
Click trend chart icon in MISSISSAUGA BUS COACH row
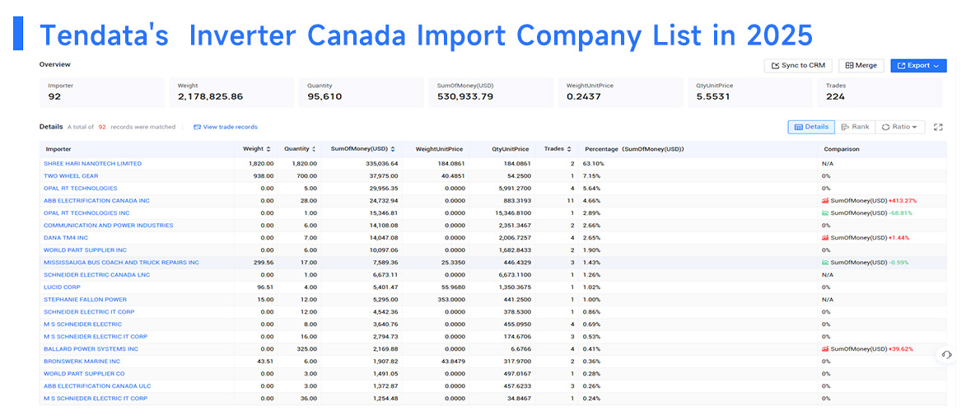[x=825, y=263]
